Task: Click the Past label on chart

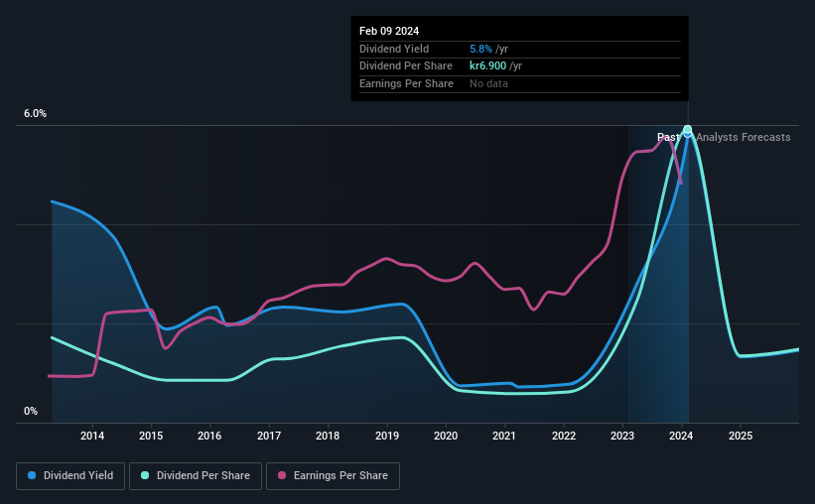Action: 668,137
